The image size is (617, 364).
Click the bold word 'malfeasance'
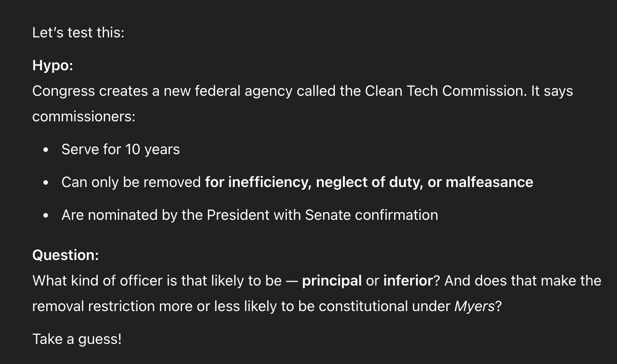click(x=489, y=182)
